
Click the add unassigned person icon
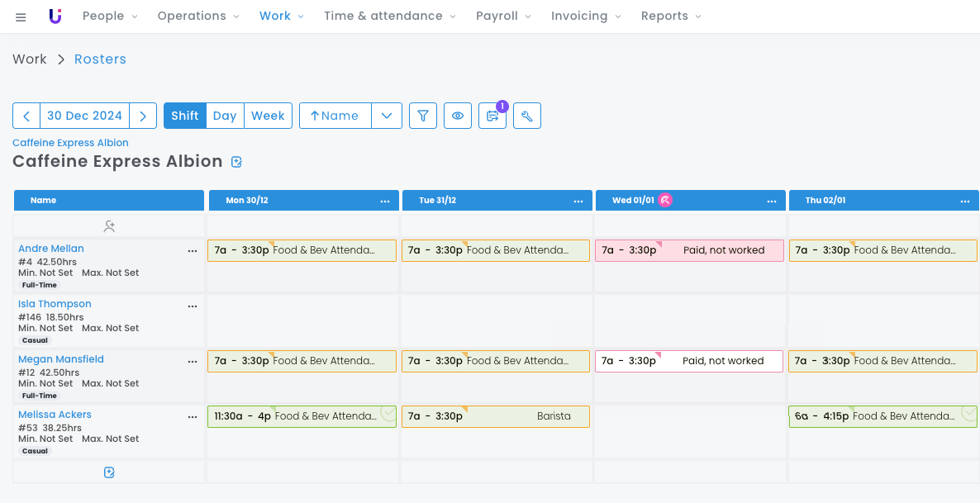109,225
